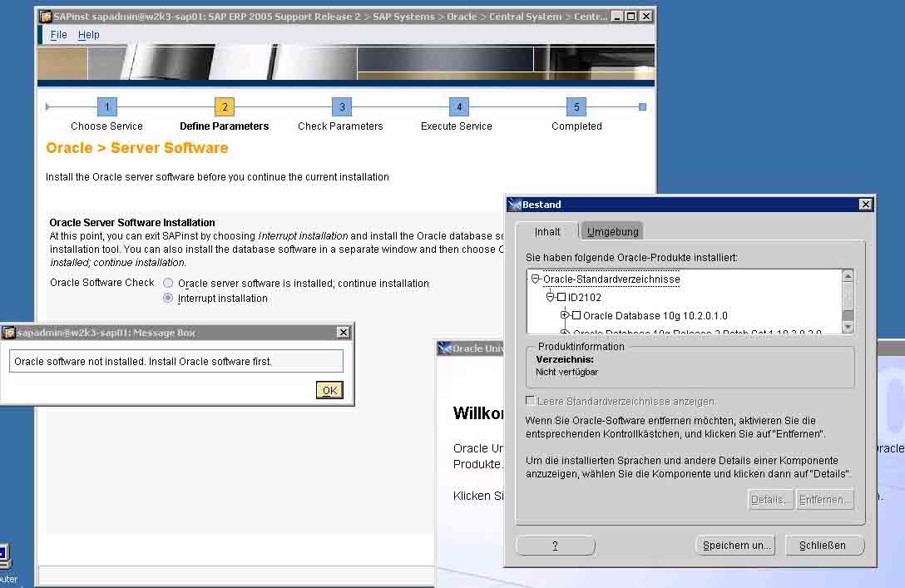Image resolution: width=905 pixels, height=588 pixels.
Task: Click scroll up arrow in product list
Action: coord(848,276)
